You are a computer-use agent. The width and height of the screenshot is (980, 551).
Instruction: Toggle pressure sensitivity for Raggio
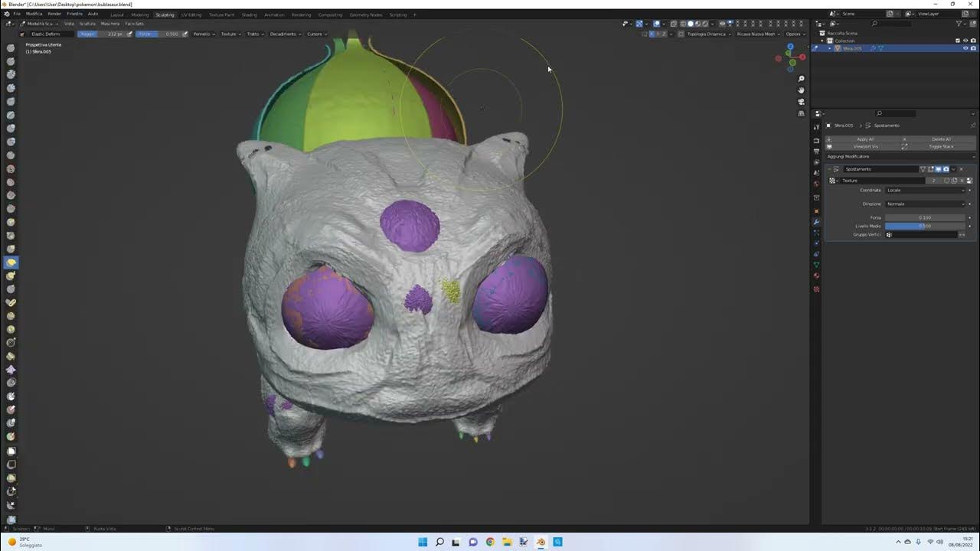click(129, 34)
